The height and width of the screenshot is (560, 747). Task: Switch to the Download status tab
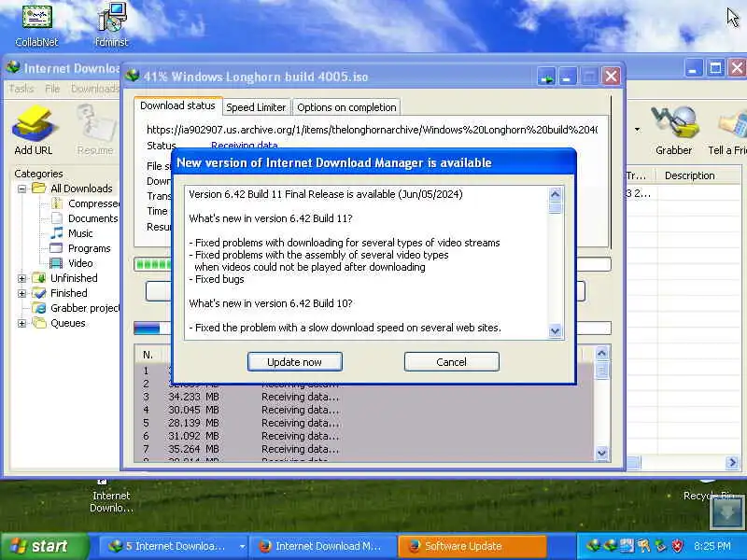[x=177, y=105]
